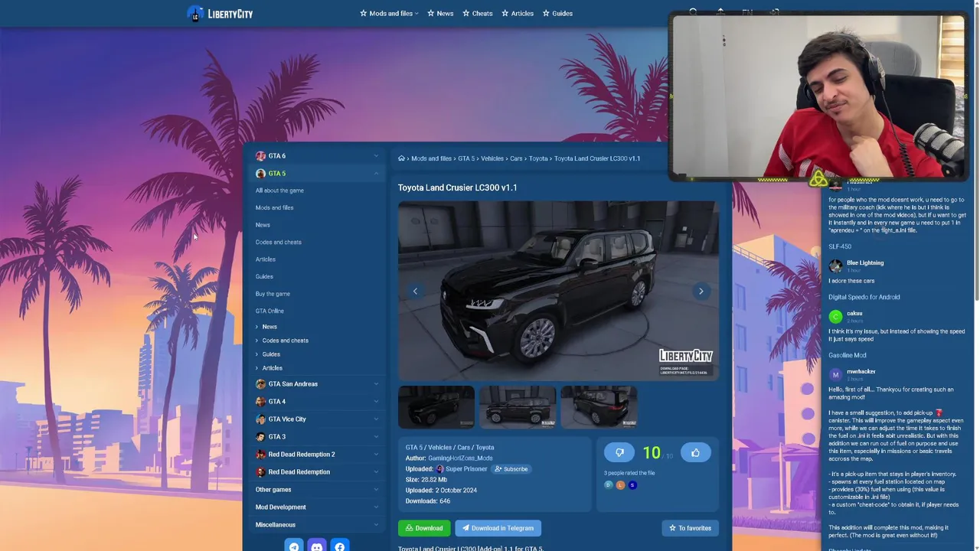The image size is (980, 551).
Task: Expand the GTA San Andreas section chevron
Action: click(376, 384)
